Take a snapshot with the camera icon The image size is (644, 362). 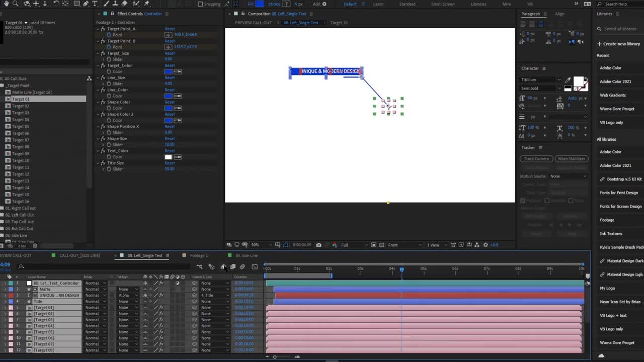(x=318, y=245)
